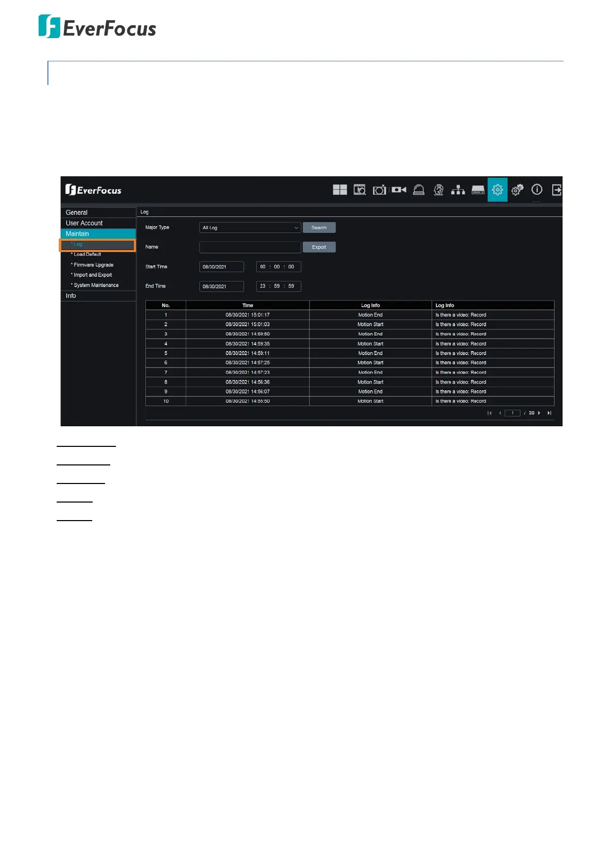Viewport: 613px width, 868px height.
Task: Open the network topology icon
Action: coord(458,190)
